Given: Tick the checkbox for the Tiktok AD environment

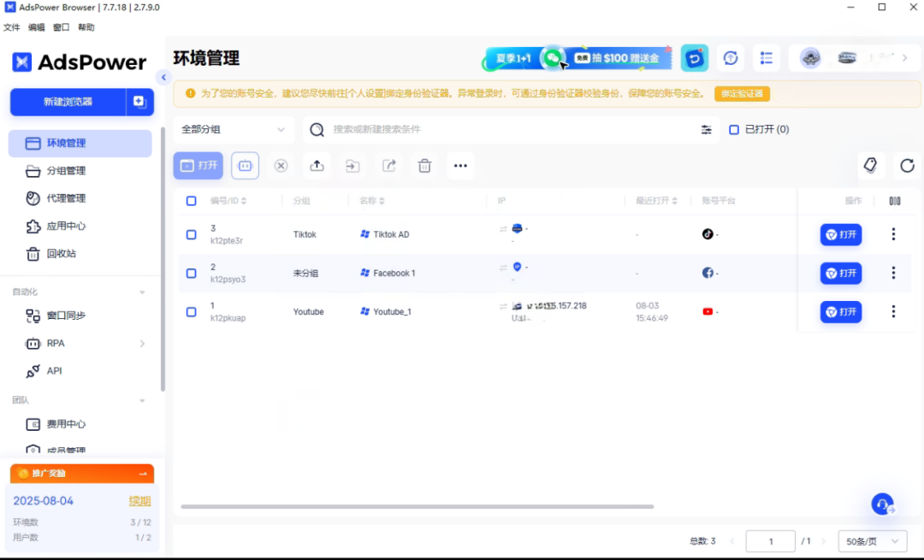Looking at the screenshot, I should pos(191,233).
